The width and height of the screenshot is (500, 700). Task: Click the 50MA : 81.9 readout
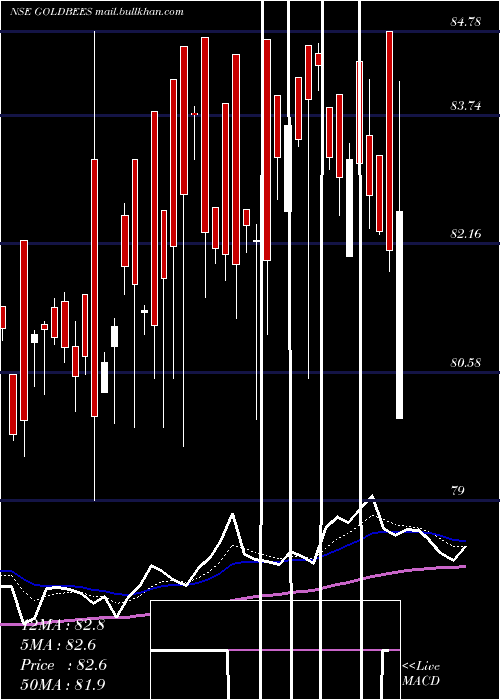pos(63,684)
